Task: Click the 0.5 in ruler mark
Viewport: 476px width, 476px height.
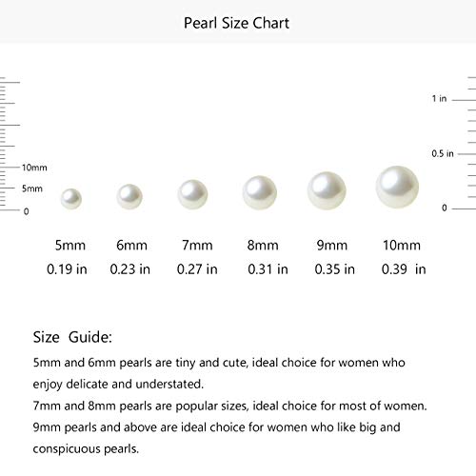Action: point(443,153)
